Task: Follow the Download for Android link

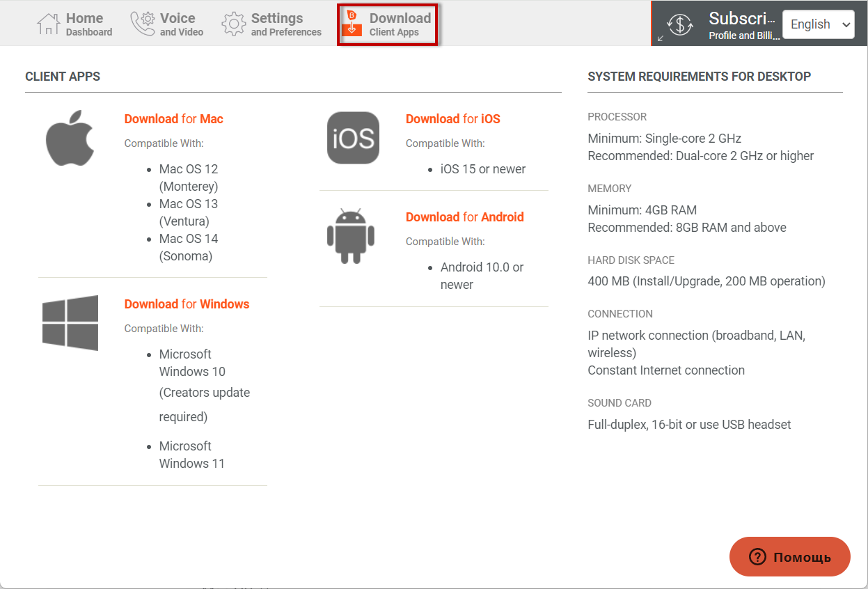Action: (464, 217)
